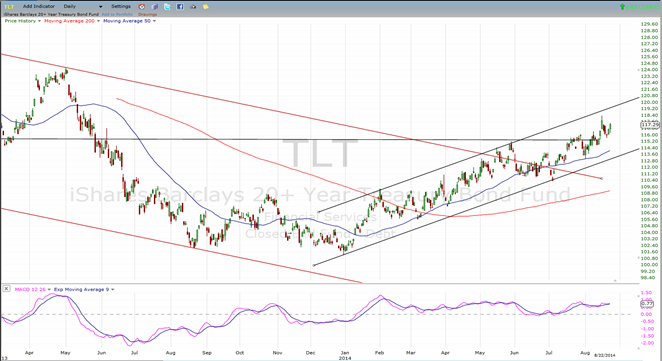Open the Settings menu

(x=121, y=6)
